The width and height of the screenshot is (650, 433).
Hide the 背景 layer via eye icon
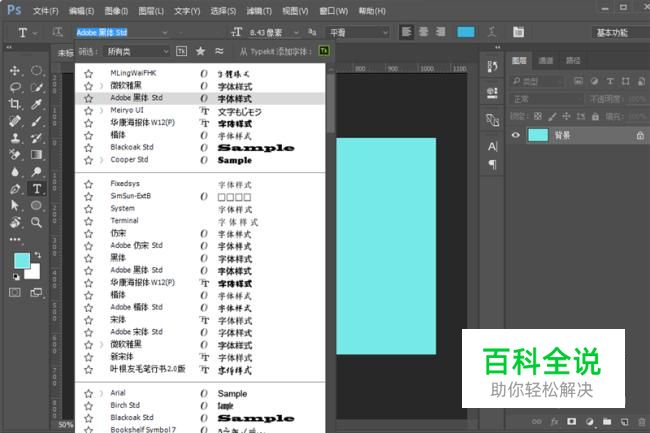tap(516, 135)
